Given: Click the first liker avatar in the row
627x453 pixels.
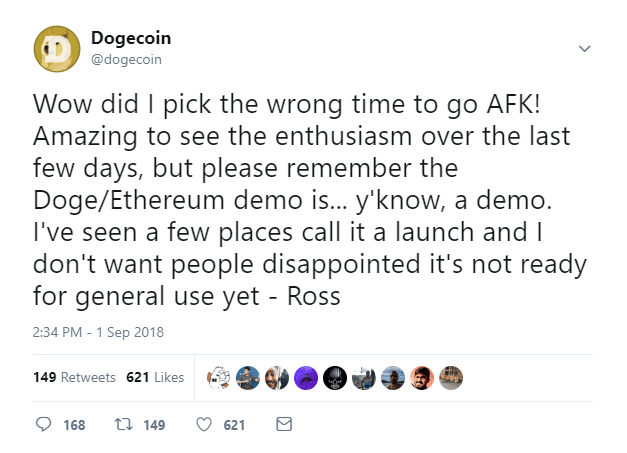Looking at the screenshot, I should tap(219, 376).
